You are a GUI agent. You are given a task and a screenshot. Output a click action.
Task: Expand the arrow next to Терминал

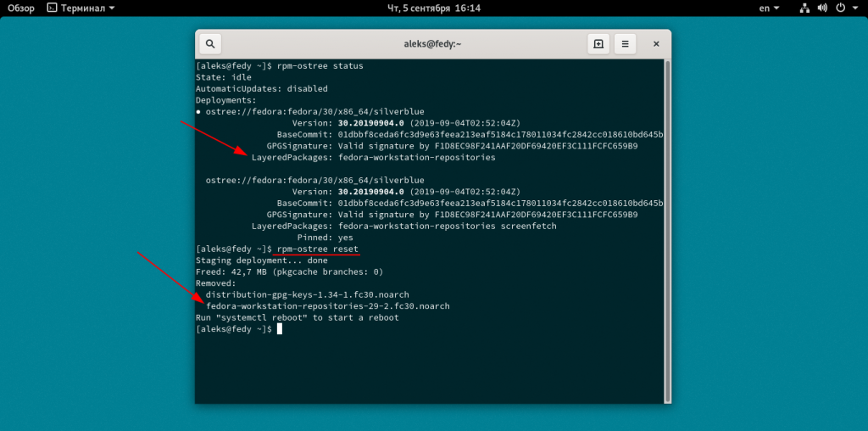(x=113, y=8)
